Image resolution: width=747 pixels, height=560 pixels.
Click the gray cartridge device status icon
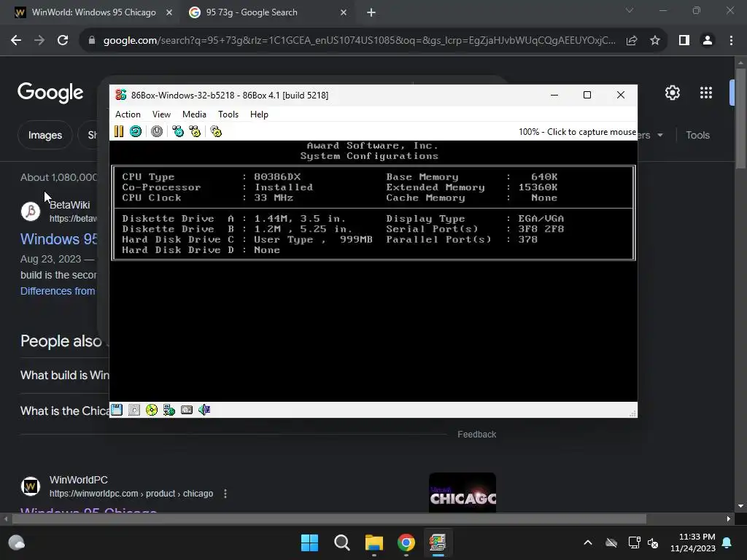pos(187,410)
